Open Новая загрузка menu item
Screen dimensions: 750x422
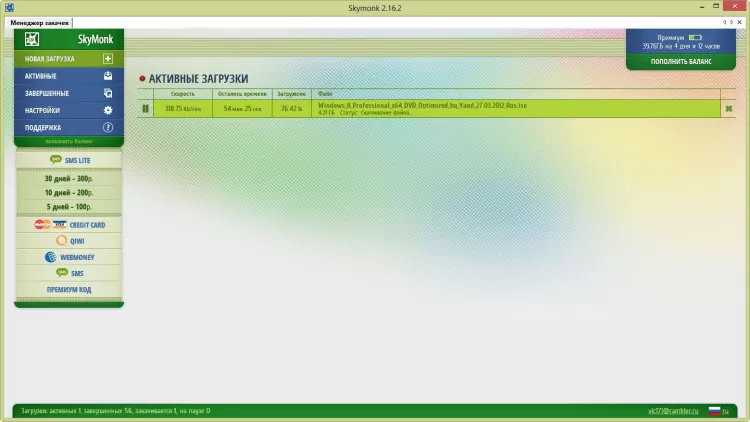click(69, 58)
